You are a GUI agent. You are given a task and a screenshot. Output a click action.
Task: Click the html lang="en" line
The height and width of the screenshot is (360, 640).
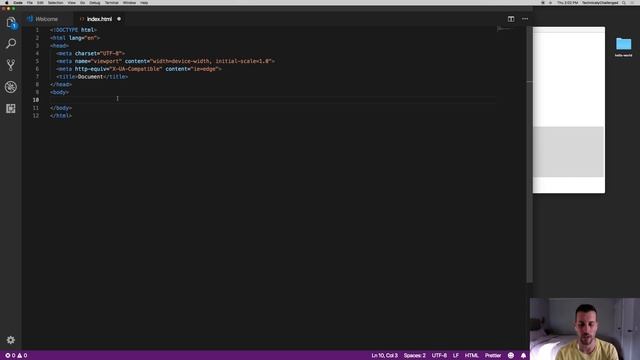[x=75, y=38]
